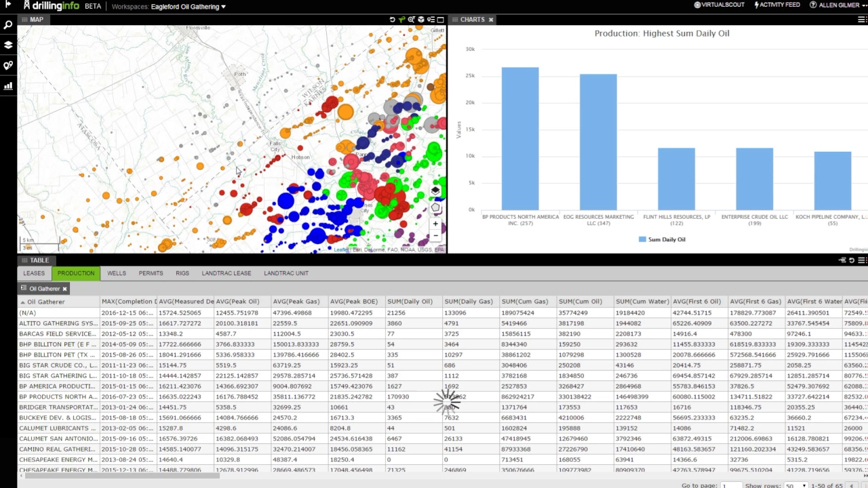Select the BUCKEYE DEV. & LOGIS row name

pos(58,418)
